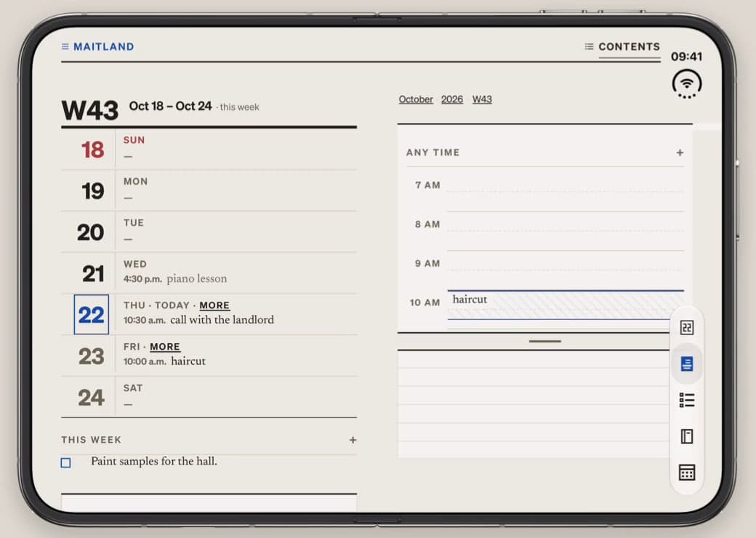Open the day view icon showing 22
This screenshot has height=538, width=756.
click(x=686, y=328)
